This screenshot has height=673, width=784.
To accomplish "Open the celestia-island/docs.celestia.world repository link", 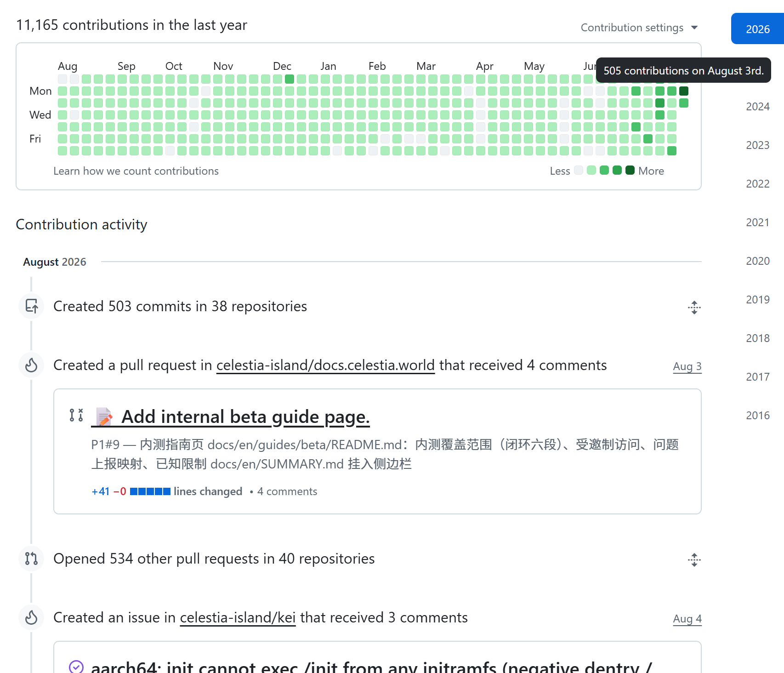I will point(325,365).
